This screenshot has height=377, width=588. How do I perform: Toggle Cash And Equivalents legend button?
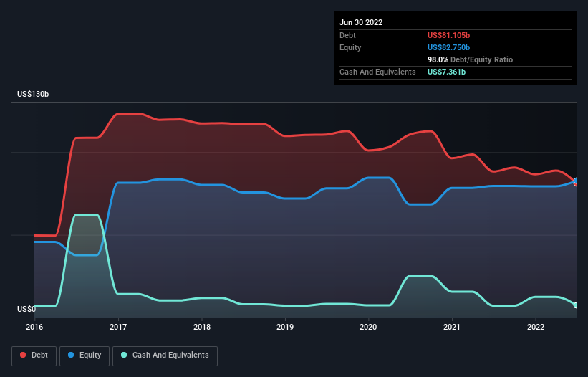click(165, 355)
